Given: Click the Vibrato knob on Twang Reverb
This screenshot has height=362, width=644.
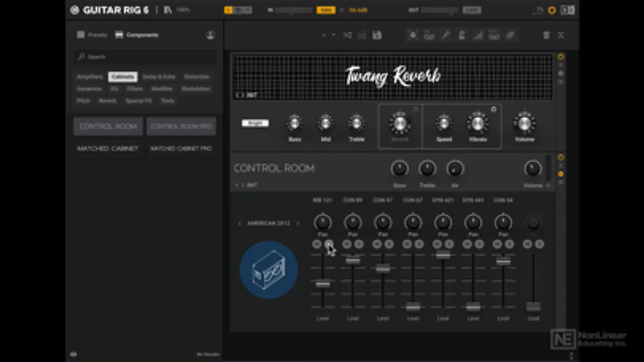Looking at the screenshot, I should point(478,123).
